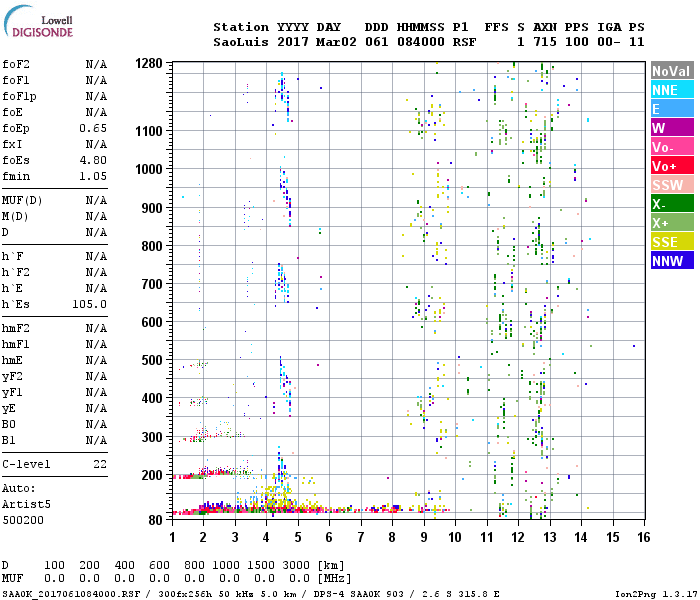
Task: Click the foEs value 4.80
Action: [93, 160]
